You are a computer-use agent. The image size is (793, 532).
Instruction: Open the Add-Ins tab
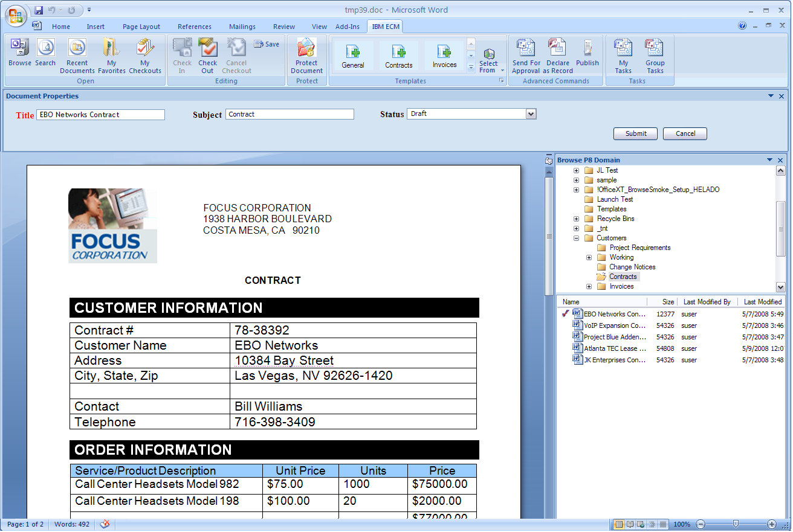pyautogui.click(x=348, y=27)
